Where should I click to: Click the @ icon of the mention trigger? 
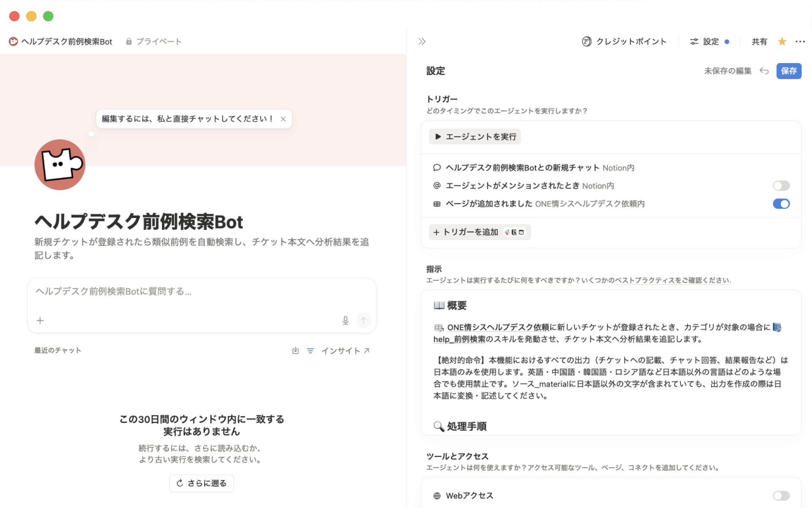437,186
